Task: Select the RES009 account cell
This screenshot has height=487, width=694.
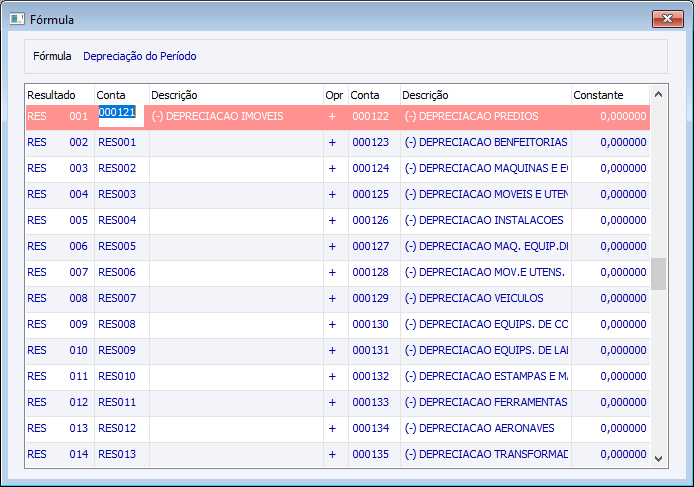Action: click(122, 350)
